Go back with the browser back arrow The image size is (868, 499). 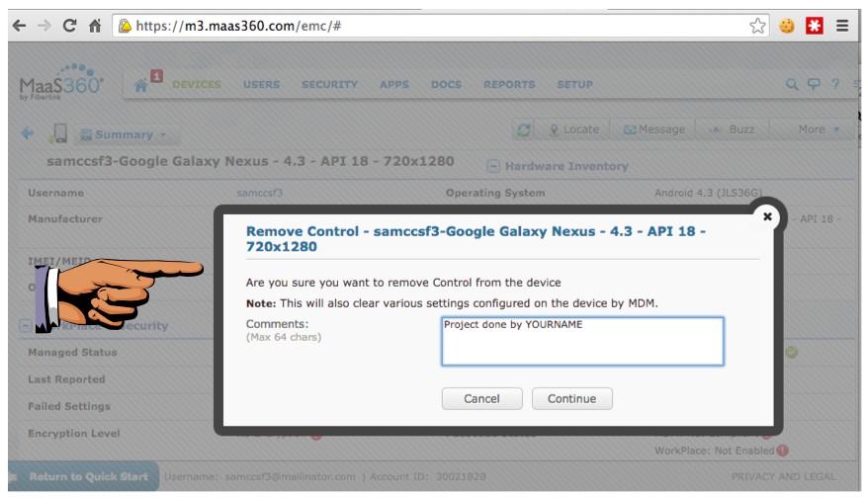[20, 26]
